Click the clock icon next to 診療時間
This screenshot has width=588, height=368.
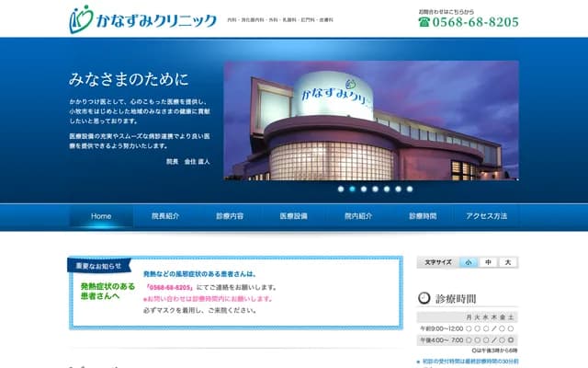(x=424, y=298)
